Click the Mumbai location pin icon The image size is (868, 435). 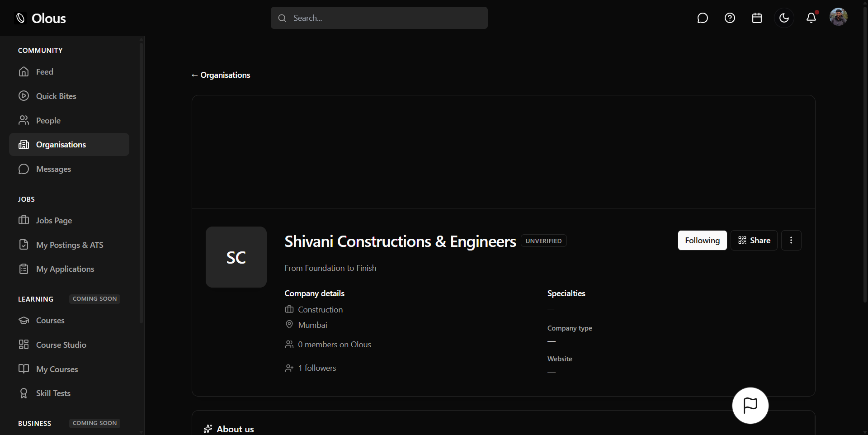click(x=289, y=325)
